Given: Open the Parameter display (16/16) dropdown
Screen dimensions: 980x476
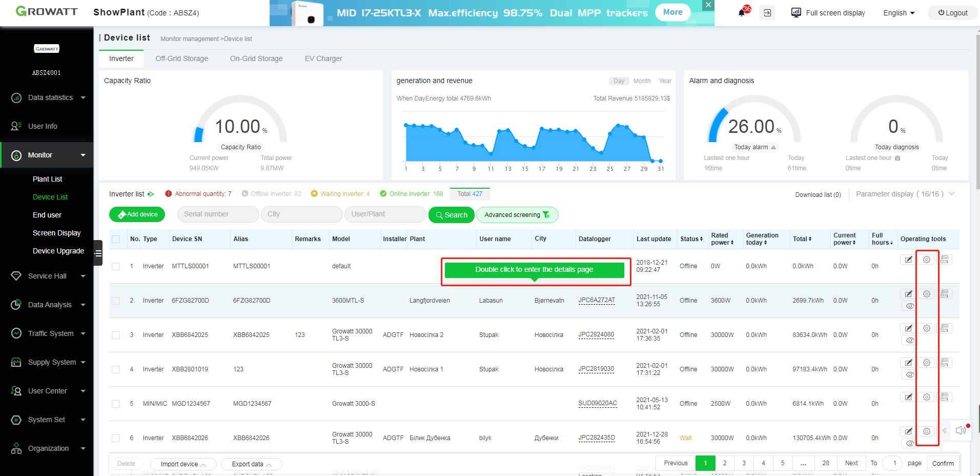Looking at the screenshot, I should click(904, 194).
